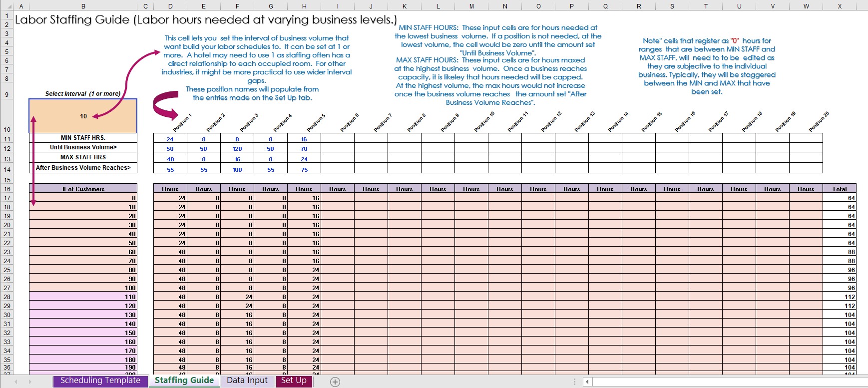
Task: Go to previous sheet arrow
Action: point(16,382)
